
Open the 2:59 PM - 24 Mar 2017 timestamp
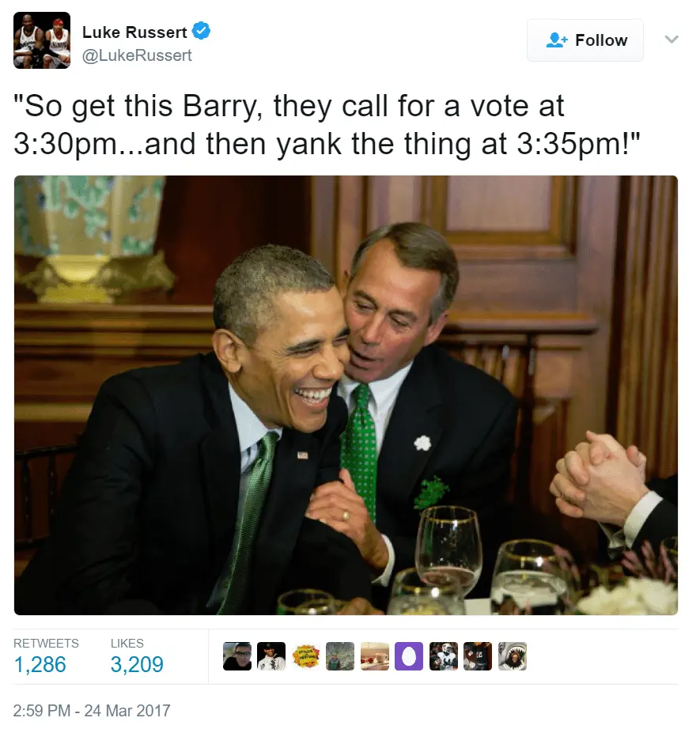point(92,710)
